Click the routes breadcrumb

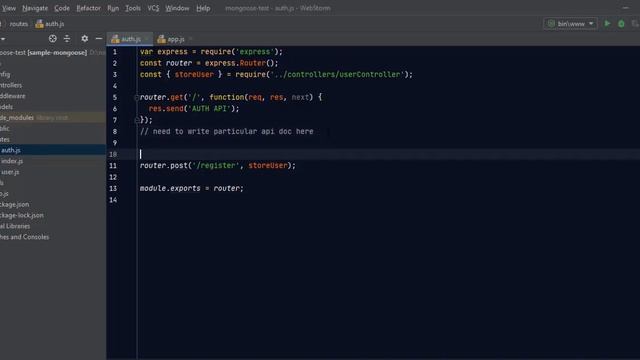tap(19, 24)
